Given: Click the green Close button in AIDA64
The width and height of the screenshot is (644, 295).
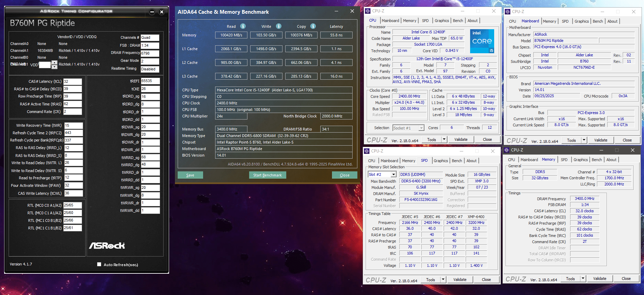Looking at the screenshot, I should (x=344, y=175).
